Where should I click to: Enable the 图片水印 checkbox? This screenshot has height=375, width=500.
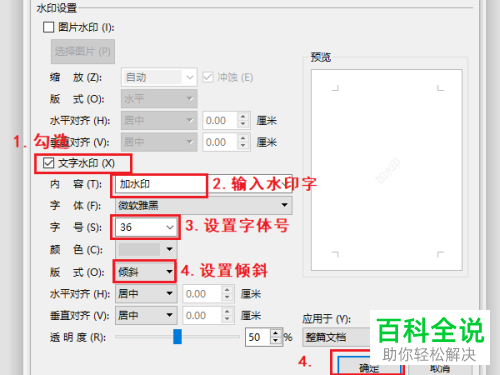coord(49,27)
